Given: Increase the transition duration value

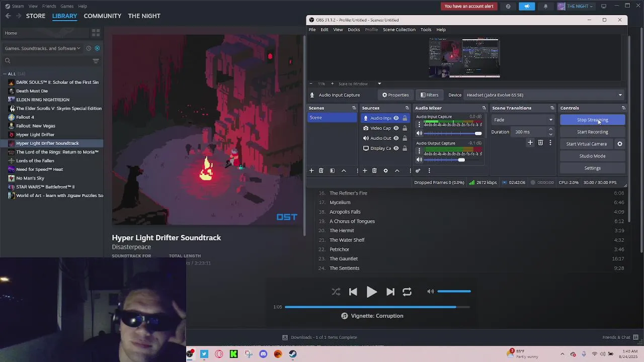Looking at the screenshot, I should [550, 129].
